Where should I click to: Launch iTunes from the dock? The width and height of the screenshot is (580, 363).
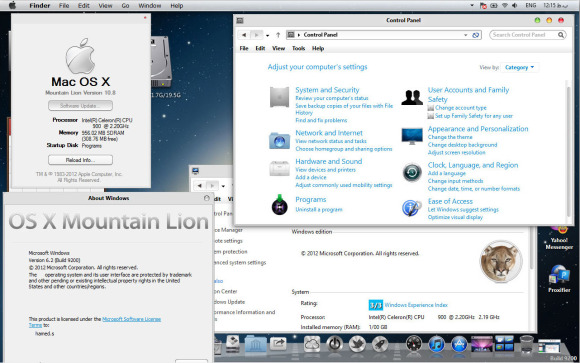pos(436,344)
